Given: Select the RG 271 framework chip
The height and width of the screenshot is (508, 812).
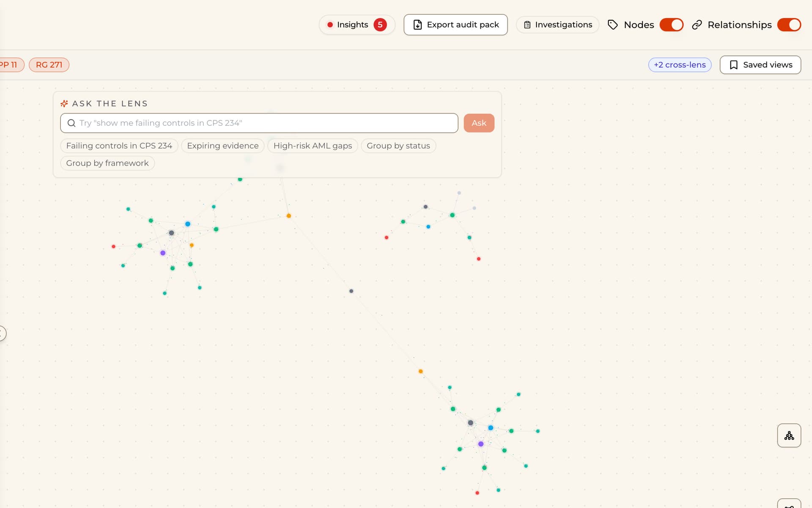Looking at the screenshot, I should coord(49,65).
